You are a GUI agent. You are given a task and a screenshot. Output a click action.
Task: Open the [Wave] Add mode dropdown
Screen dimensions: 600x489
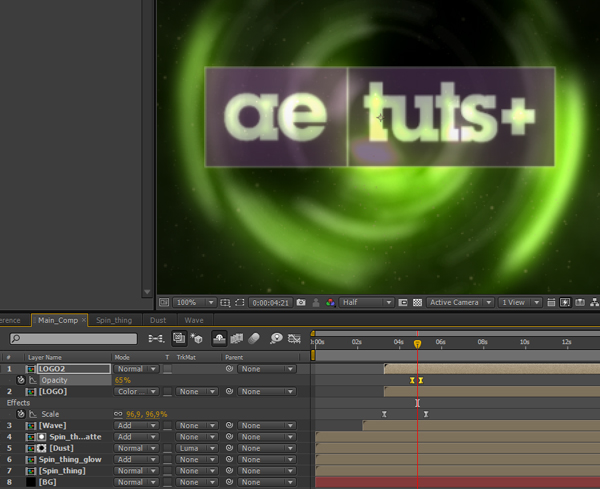136,425
